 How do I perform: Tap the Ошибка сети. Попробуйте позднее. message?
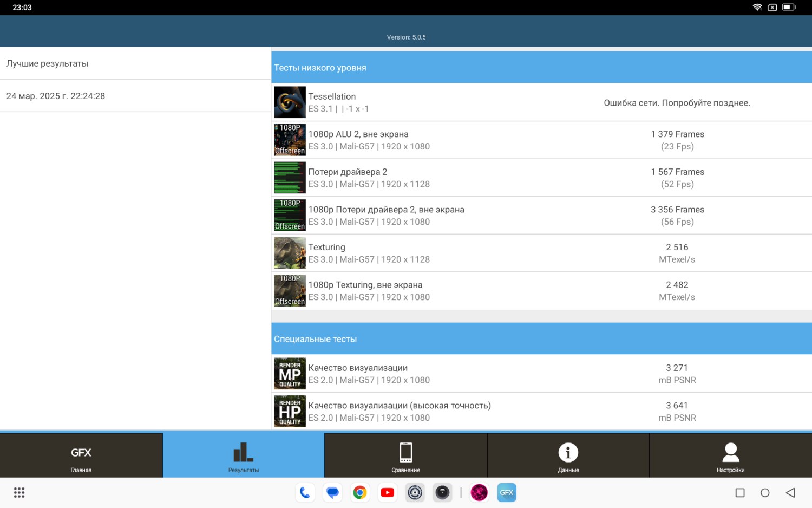click(x=677, y=103)
